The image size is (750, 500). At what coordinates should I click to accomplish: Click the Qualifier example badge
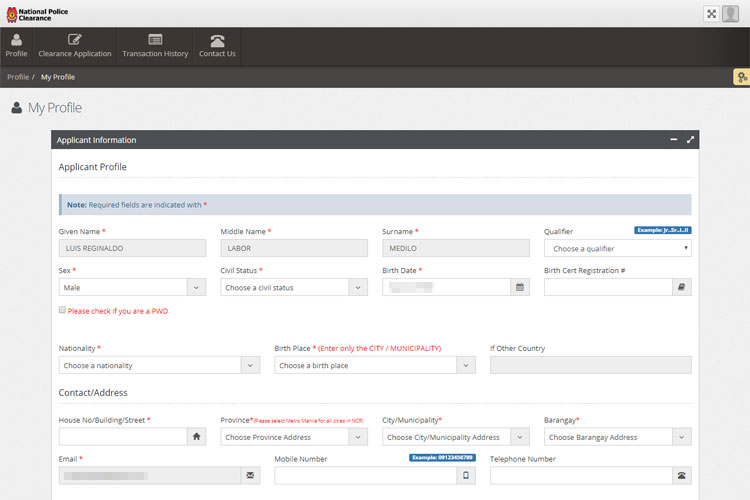662,230
